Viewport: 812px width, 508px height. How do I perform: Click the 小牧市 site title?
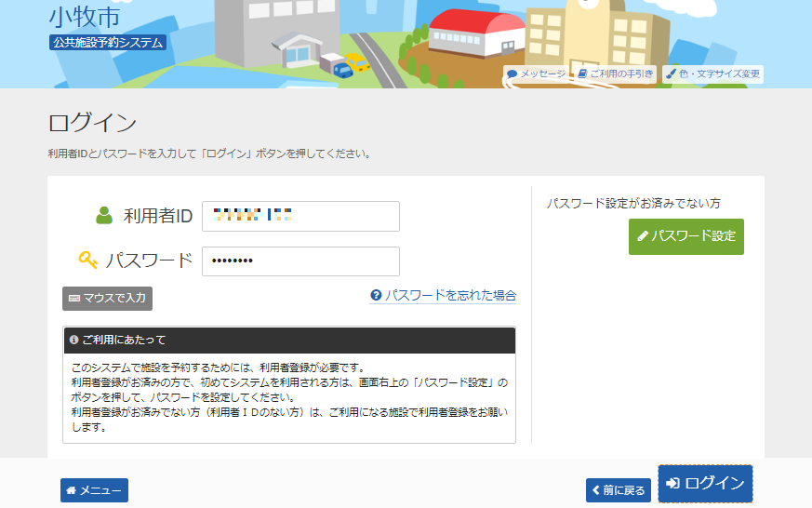[x=85, y=17]
